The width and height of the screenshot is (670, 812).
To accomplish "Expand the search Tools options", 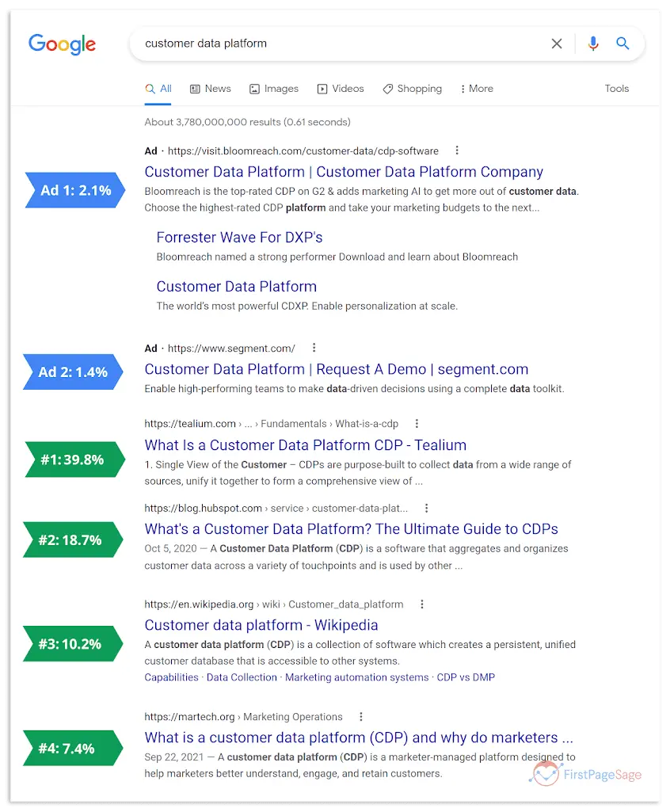I will coord(616,88).
